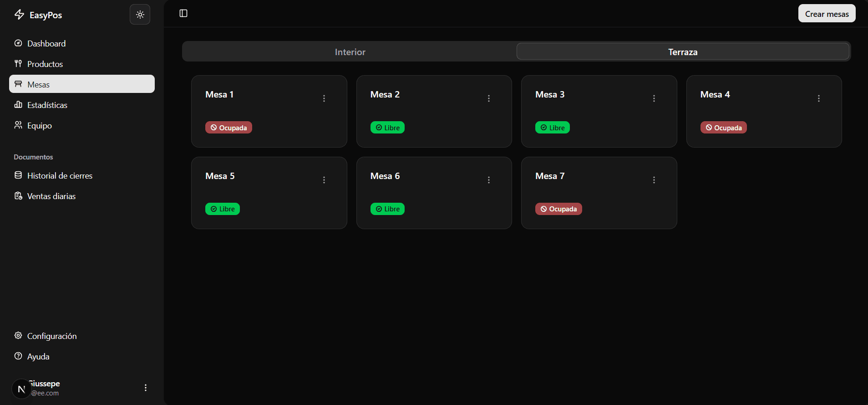Viewport: 868px width, 405px height.
Task: Go to Productos in the sidebar
Action: click(45, 64)
